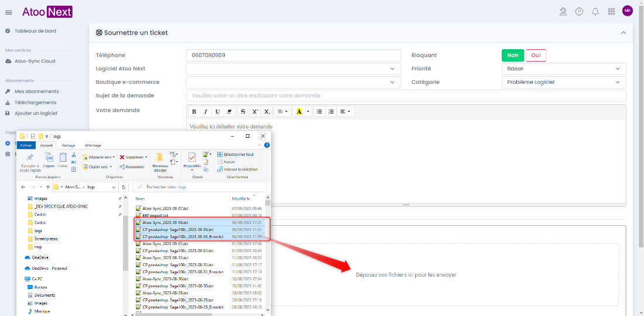Viewport: 644px width, 316px height.
Task: Click the Explorer refresh button
Action: point(124,187)
